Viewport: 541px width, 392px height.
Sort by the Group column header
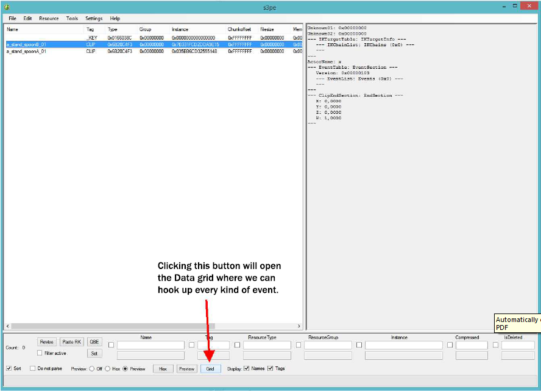(153, 29)
